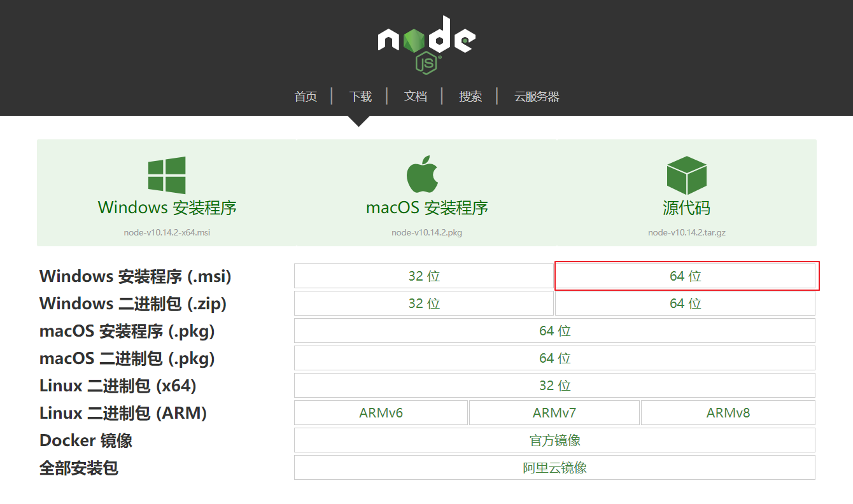Click the Windows 安装程序 (.msi) row label
The width and height of the screenshot is (853, 504).
pyautogui.click(x=135, y=276)
